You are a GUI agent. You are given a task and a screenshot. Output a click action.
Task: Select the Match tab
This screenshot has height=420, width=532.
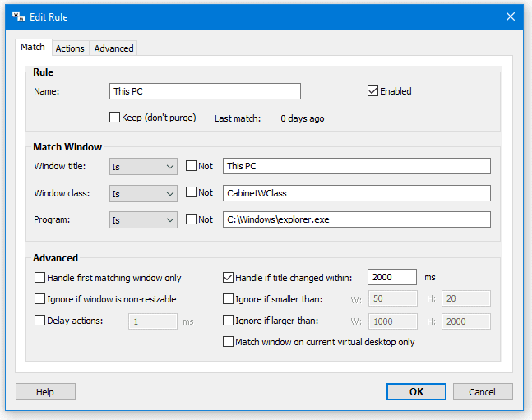(x=33, y=48)
